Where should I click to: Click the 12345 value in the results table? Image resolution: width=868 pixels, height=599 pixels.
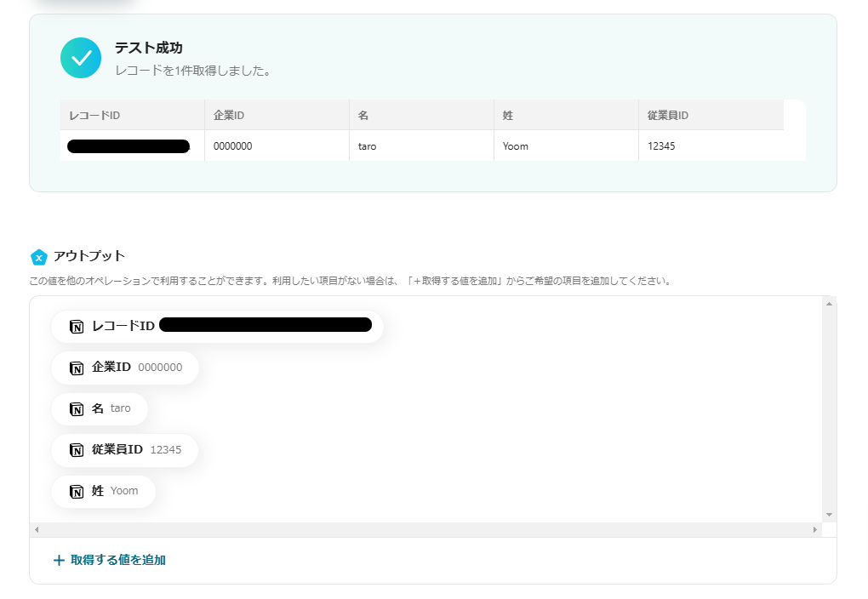[662, 145]
